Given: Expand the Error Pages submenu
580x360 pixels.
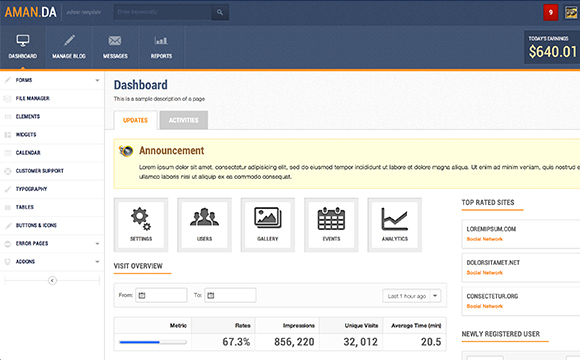Looking at the screenshot, I should [52, 243].
